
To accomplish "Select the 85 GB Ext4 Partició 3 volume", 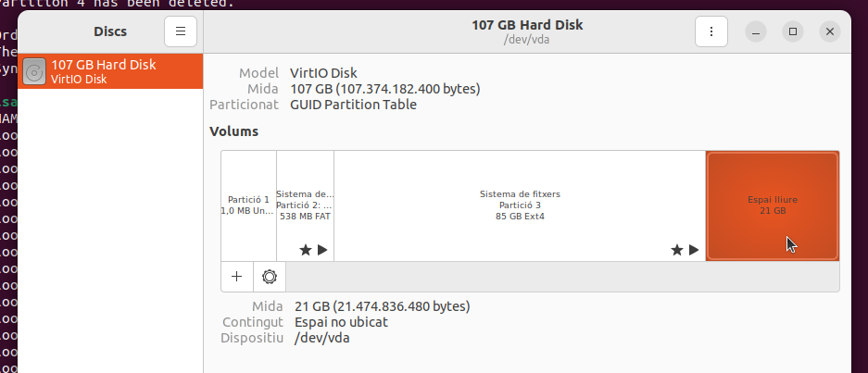I will (520, 205).
